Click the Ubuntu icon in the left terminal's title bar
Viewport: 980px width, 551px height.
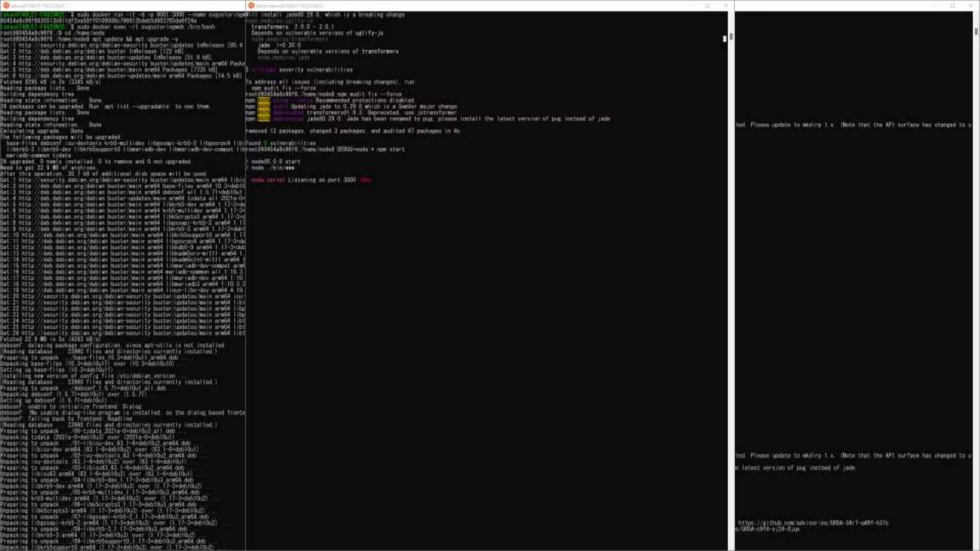tap(6, 5)
